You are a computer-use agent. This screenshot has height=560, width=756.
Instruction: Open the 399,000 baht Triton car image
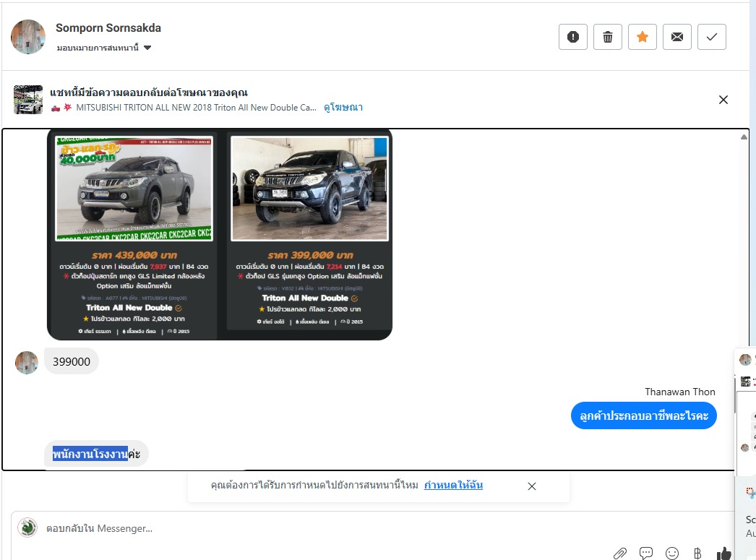309,188
